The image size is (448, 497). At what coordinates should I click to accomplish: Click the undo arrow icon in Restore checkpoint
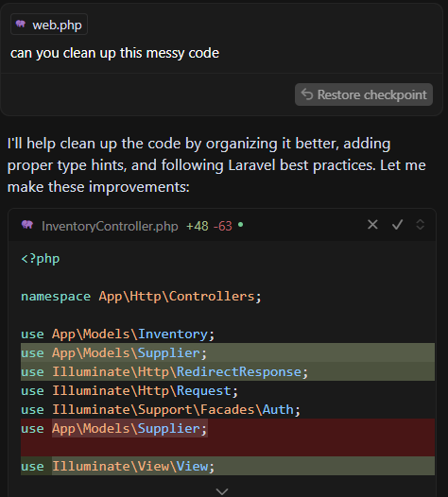point(307,94)
